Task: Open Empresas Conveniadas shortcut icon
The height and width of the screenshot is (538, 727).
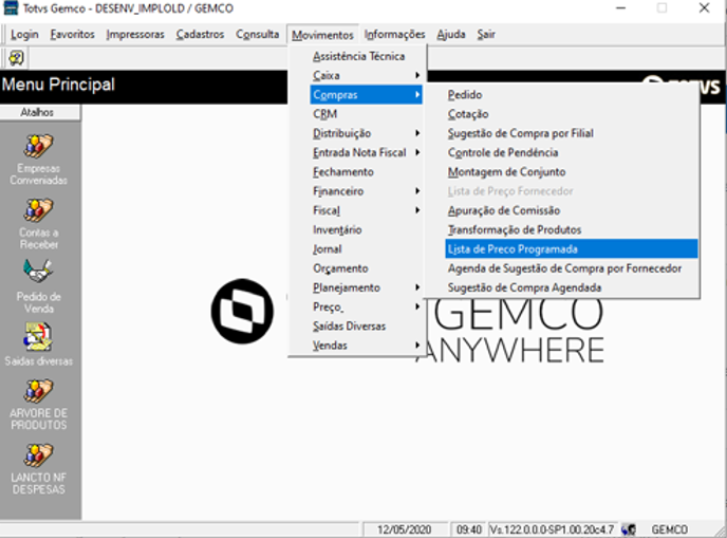Action: click(38, 147)
